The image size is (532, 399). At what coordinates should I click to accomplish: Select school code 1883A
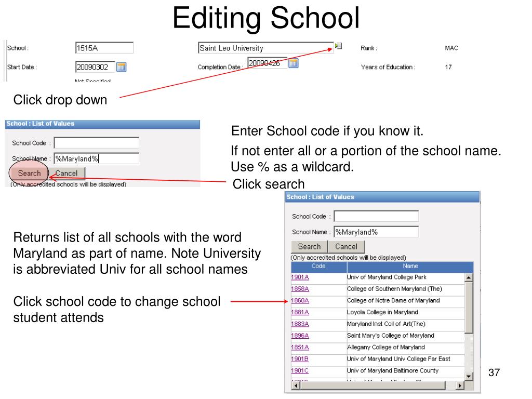[300, 324]
